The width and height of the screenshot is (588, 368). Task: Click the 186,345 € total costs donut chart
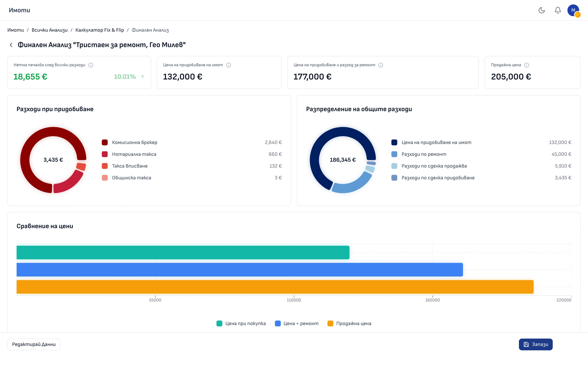point(343,160)
